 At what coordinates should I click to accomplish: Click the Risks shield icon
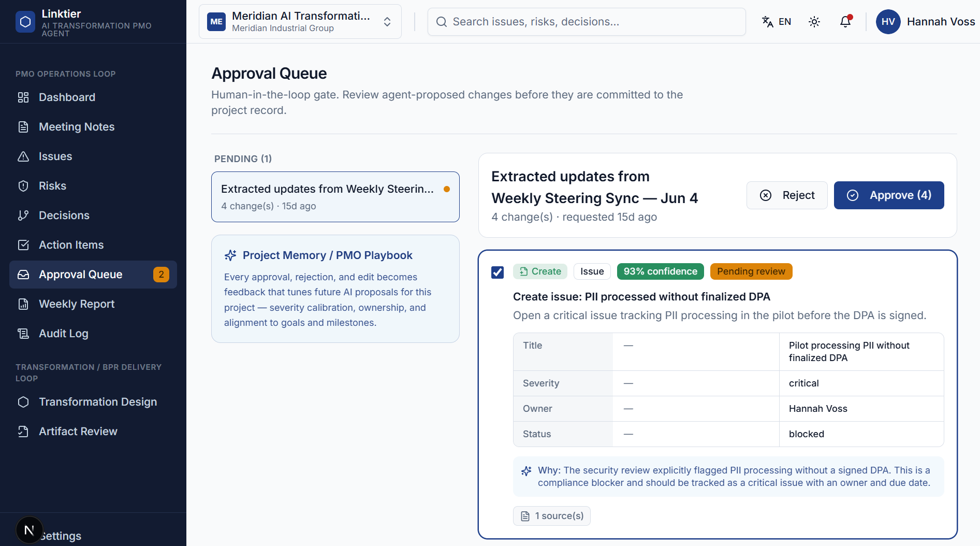click(23, 186)
